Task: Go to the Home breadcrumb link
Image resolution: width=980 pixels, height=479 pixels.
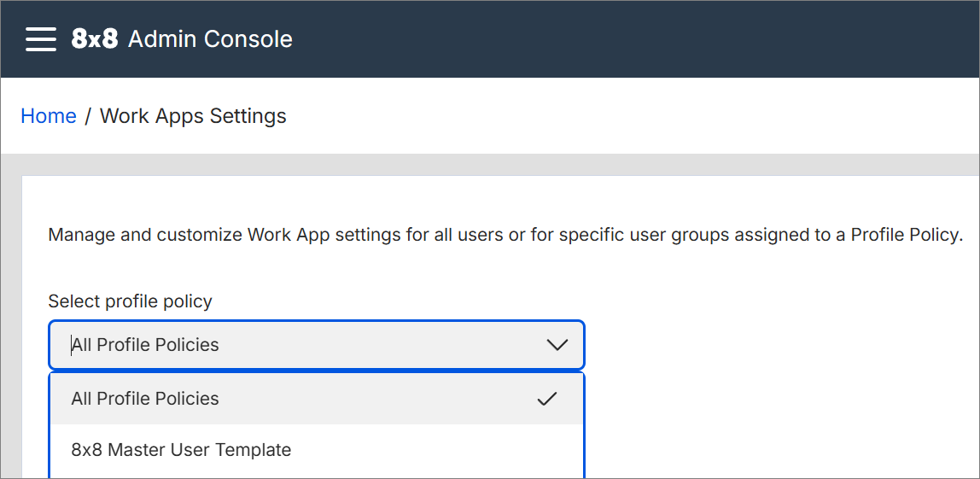Action: 49,115
